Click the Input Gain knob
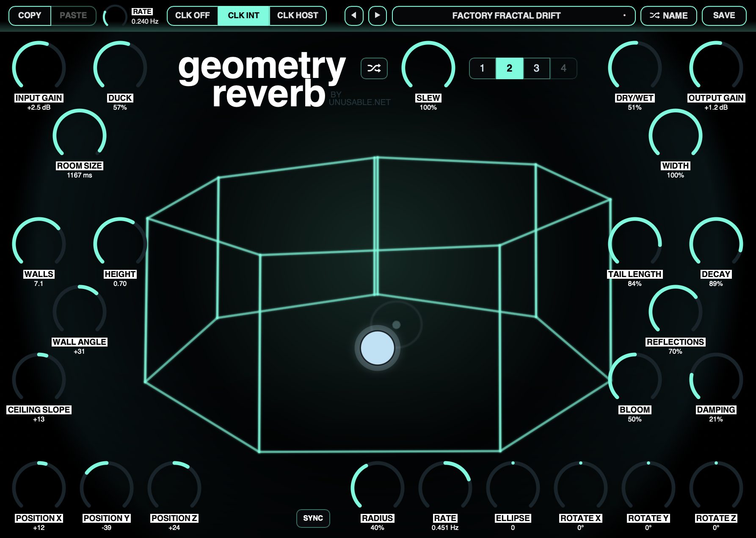Image resolution: width=756 pixels, height=538 pixels. click(x=39, y=67)
